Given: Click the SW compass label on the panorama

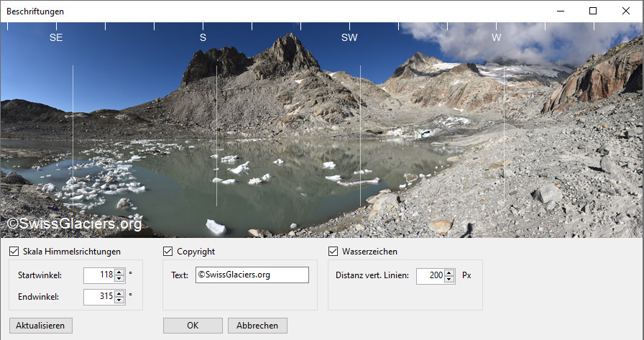Looking at the screenshot, I should (349, 38).
